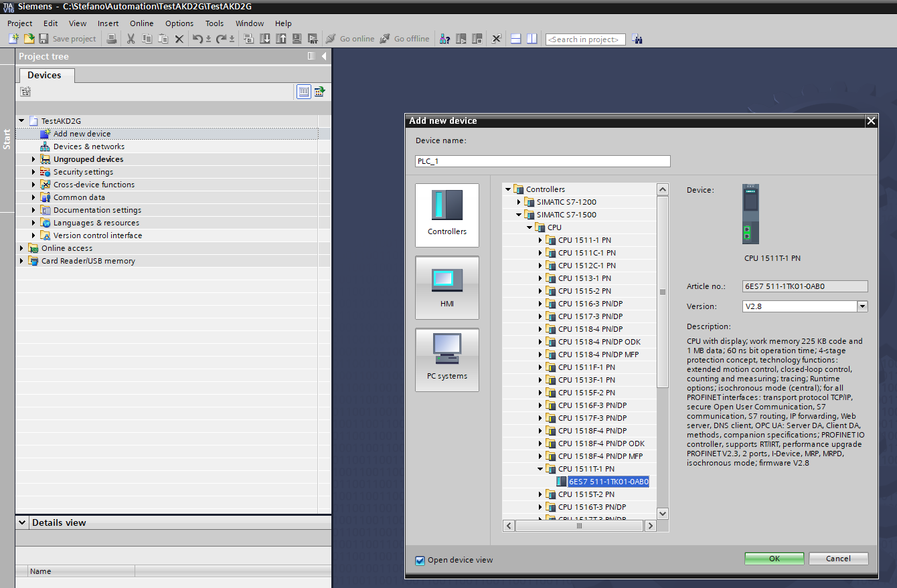Open the Project menu
The width and height of the screenshot is (897, 588).
pos(20,23)
